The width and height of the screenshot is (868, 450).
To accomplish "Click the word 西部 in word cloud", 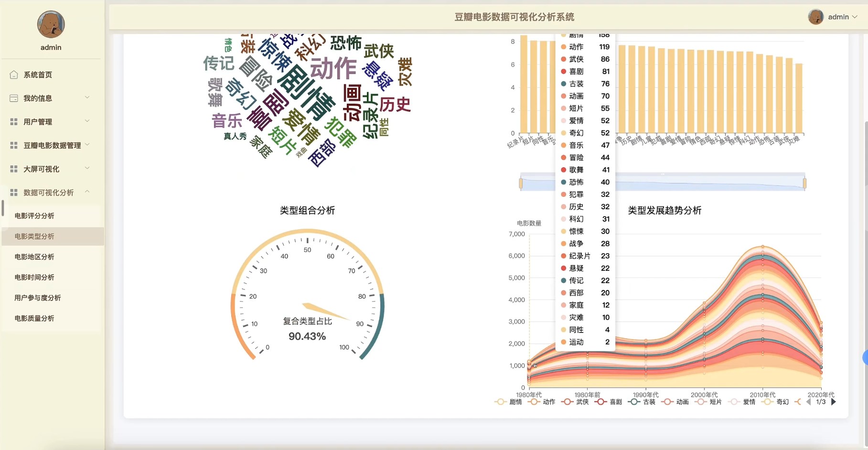I will [x=322, y=152].
